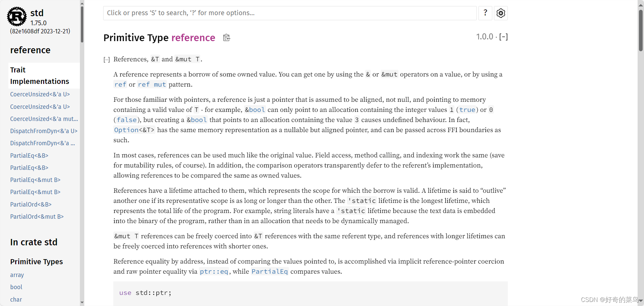
Task: Open 'PartialEq<&mut B>' from the sidebar
Action: coord(35,180)
